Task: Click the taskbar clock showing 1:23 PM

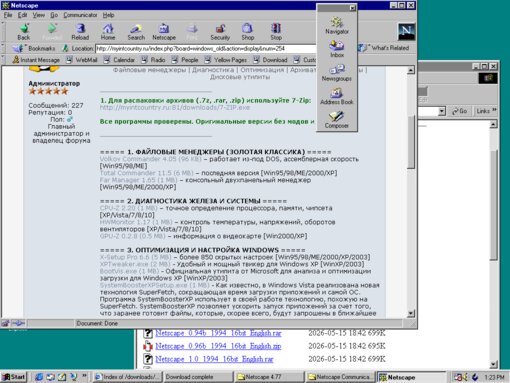Action: point(494,377)
